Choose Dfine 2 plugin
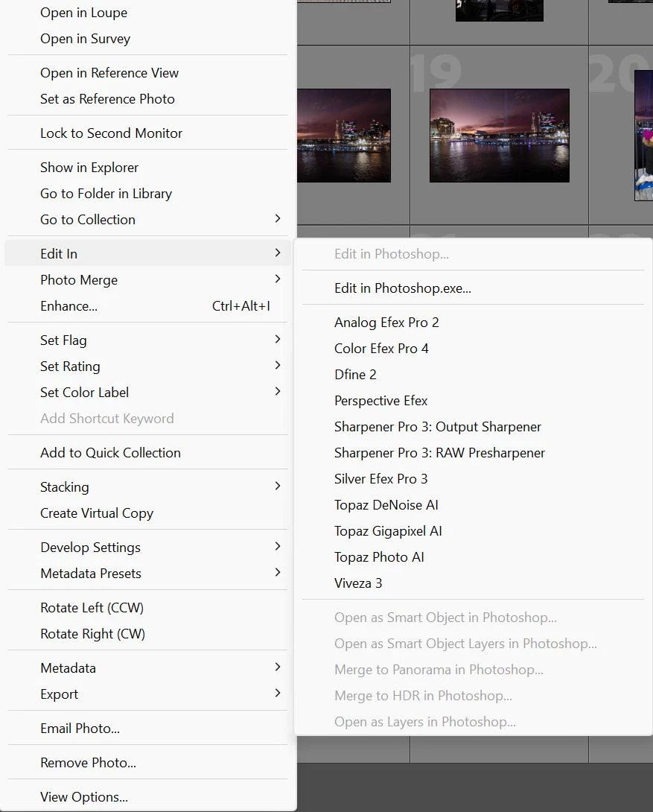Image resolution: width=653 pixels, height=812 pixels. coord(473,374)
